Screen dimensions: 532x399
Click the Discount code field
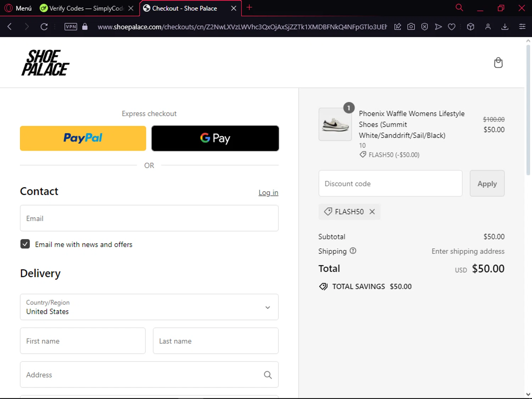(390, 183)
